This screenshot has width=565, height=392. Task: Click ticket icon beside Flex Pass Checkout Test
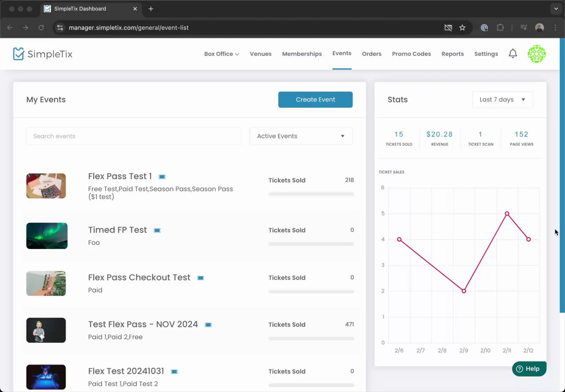[x=200, y=278]
